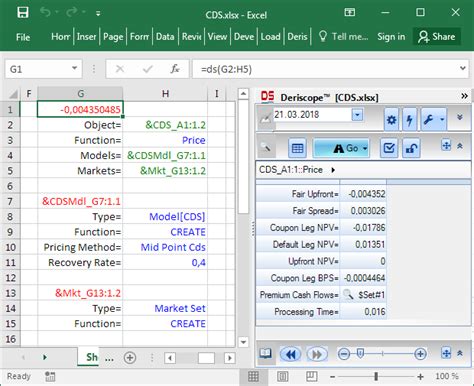Screen dimensions: 474x386
Task: Undo the last action
Action: [x=46, y=13]
